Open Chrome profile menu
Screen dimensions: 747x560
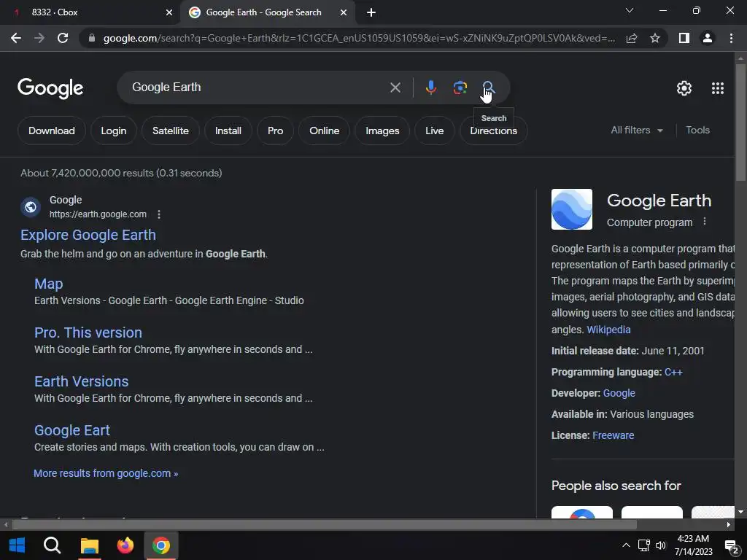click(708, 38)
